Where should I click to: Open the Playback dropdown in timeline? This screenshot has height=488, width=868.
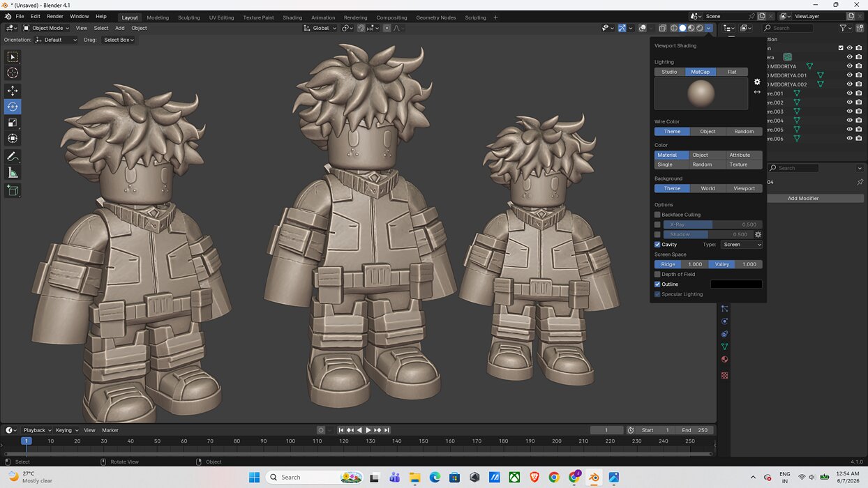[x=38, y=430]
